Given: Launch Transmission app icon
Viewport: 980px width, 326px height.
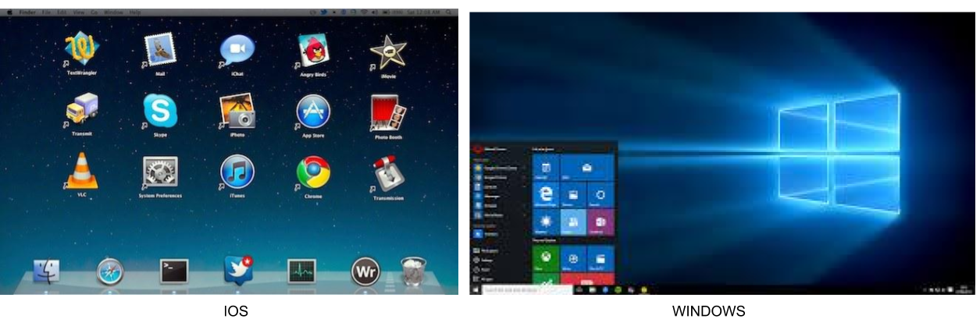Looking at the screenshot, I should click(388, 174).
